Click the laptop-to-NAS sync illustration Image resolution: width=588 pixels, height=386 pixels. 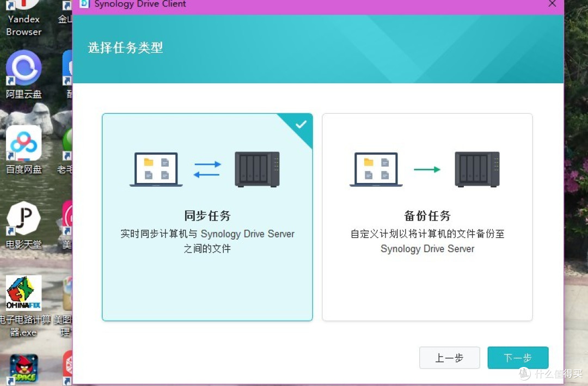207,169
